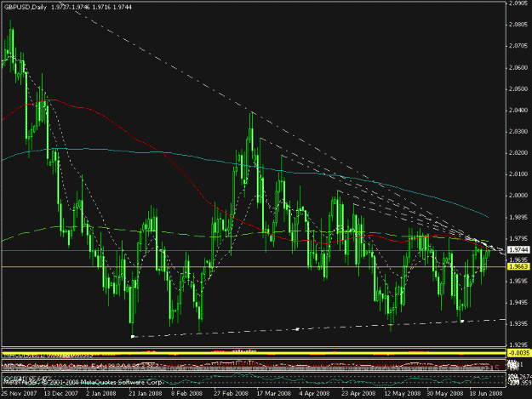Screen dimensions: 532x399
Task: Click the 21 Jan 2008 date label
Action: pos(146,394)
